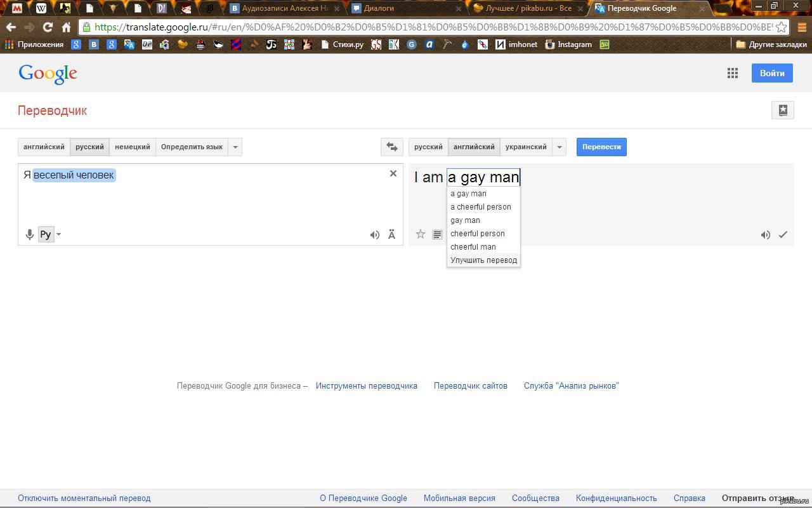Click Отключить моментальный перевод link
Image resolution: width=812 pixels, height=508 pixels.
coord(84,498)
